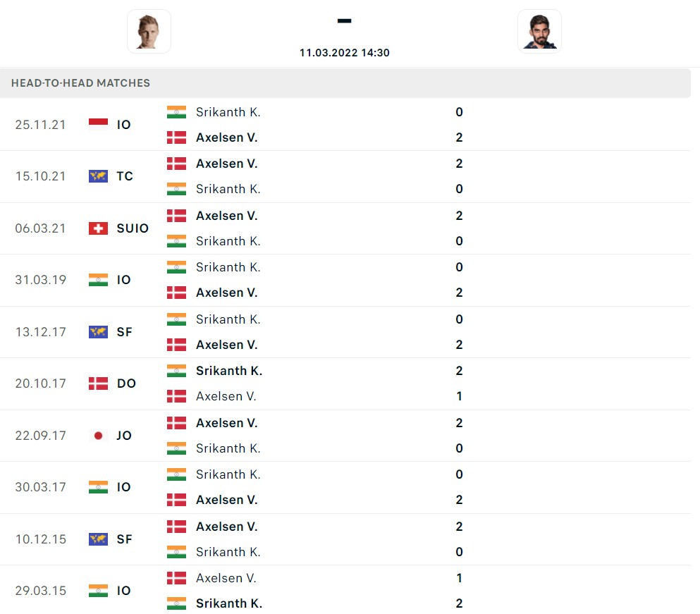Click the right player's profile photo
This screenshot has width=700, height=614.
click(539, 31)
